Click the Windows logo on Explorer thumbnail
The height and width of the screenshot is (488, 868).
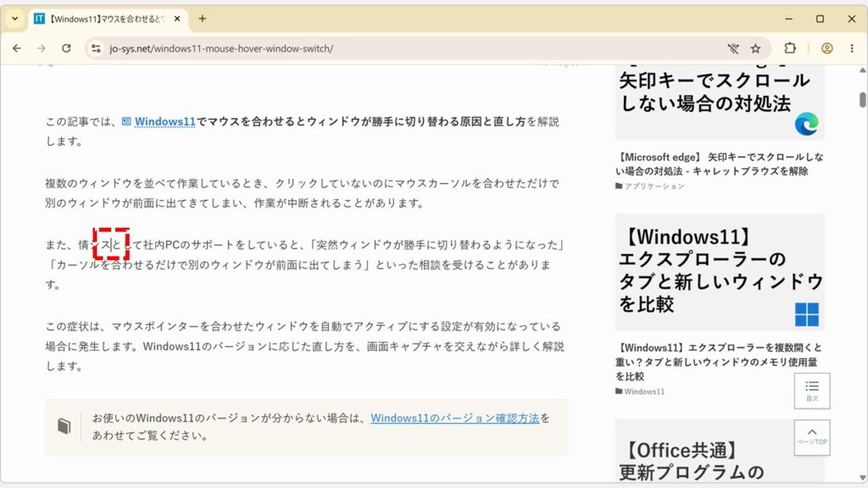click(x=807, y=314)
